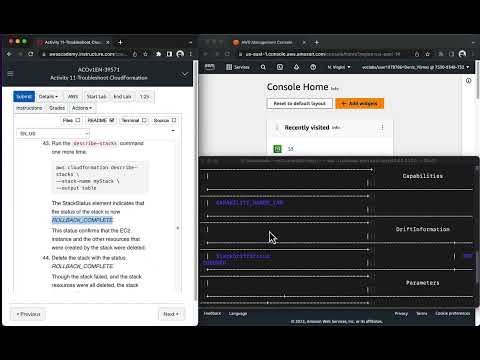Open side panel icon in AWS Academy window
The image size is (480, 360).
coord(169,54)
